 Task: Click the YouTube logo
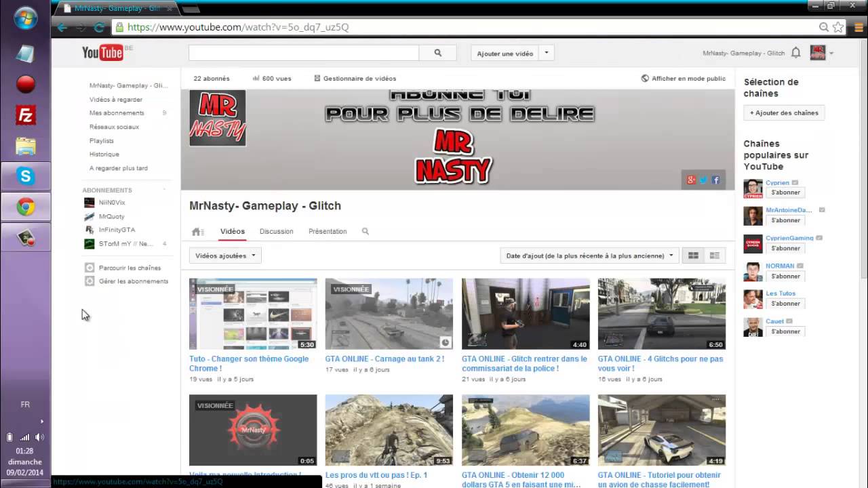pos(102,52)
